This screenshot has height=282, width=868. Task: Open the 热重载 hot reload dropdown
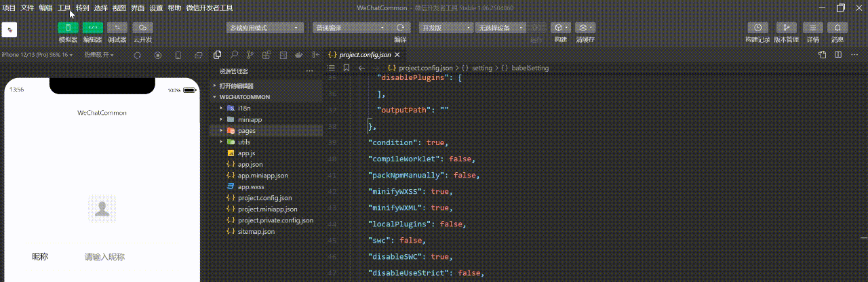tap(98, 55)
